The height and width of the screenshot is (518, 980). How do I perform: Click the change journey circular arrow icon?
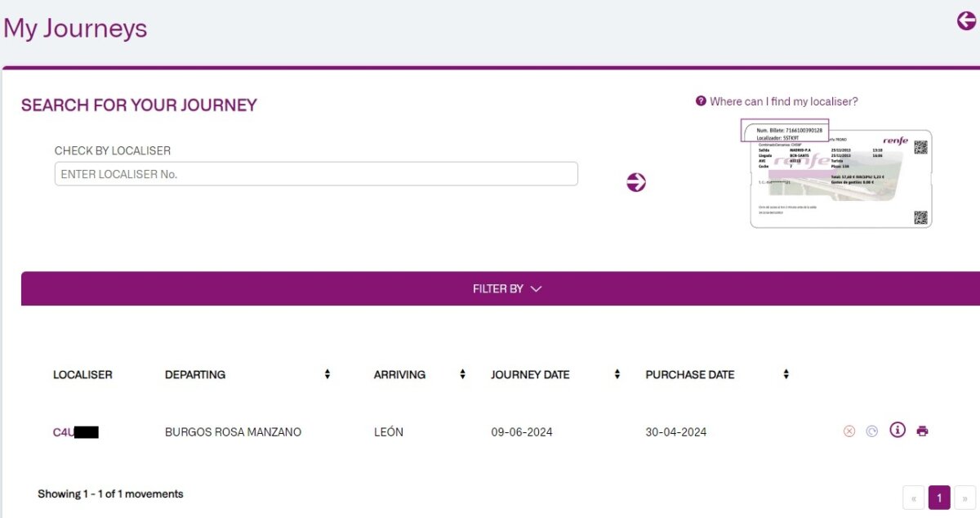click(x=872, y=431)
